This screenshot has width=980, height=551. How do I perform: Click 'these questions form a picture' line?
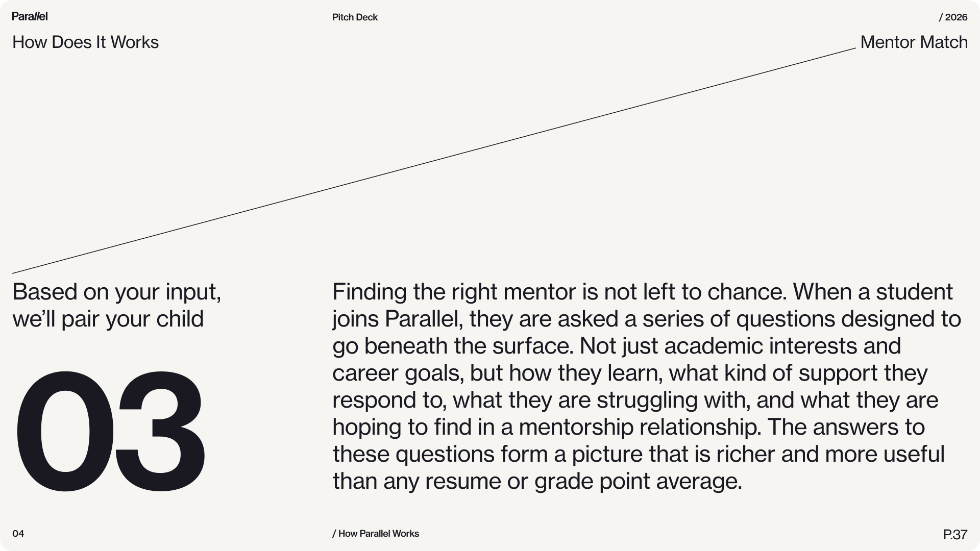pyautogui.click(x=639, y=454)
